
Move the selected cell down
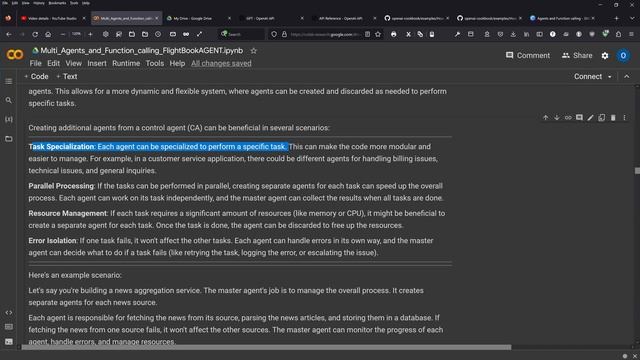pos(557,118)
